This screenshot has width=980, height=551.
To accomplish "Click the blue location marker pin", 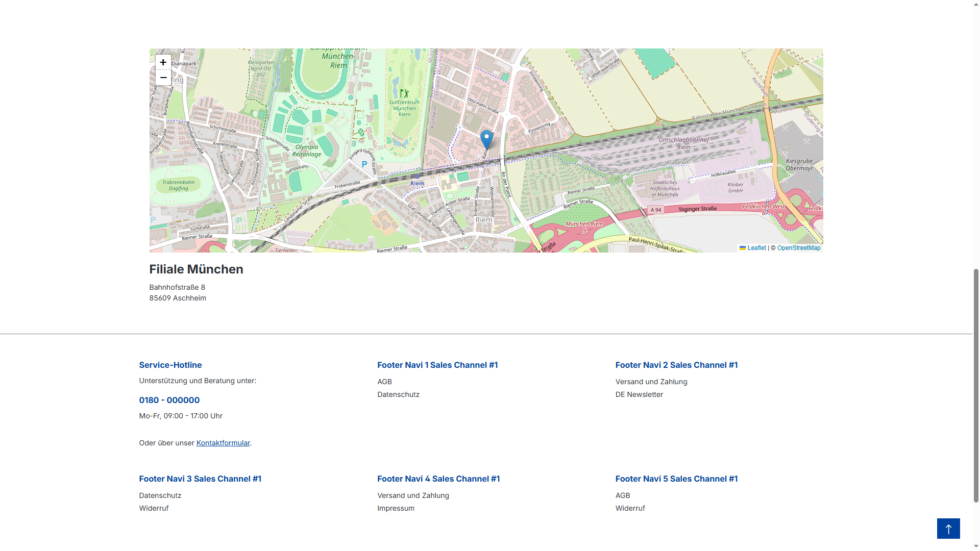I will (x=486, y=139).
